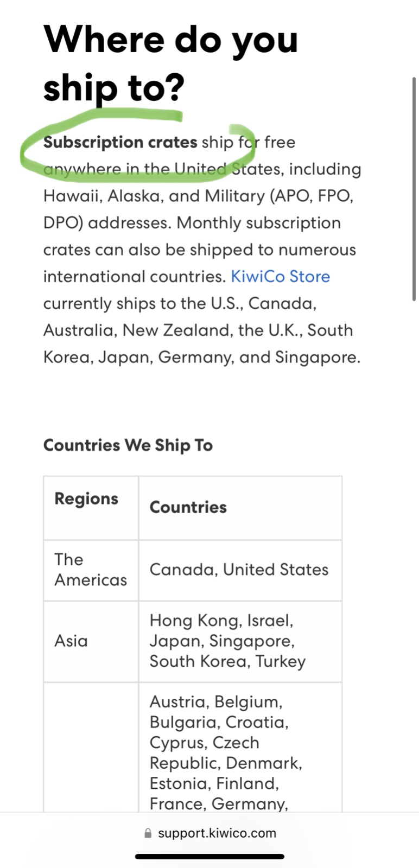Click the bold "Subscription crates" text
The width and height of the screenshot is (419, 868).
pos(120,142)
